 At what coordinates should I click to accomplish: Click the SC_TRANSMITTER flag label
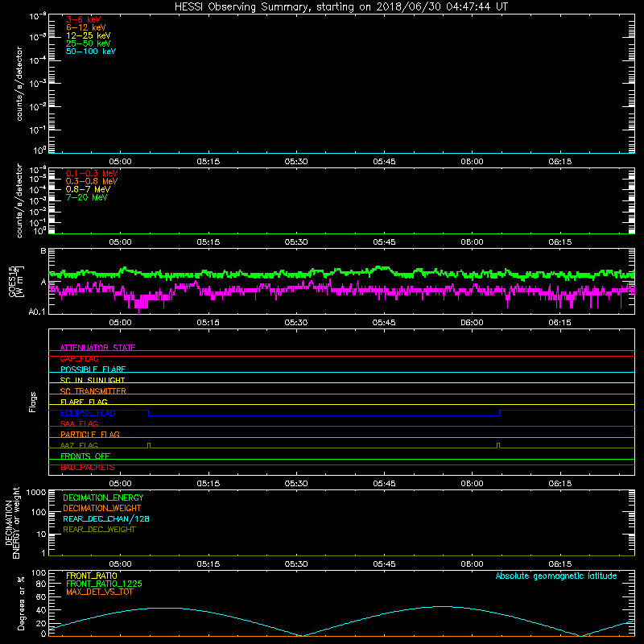click(x=93, y=391)
